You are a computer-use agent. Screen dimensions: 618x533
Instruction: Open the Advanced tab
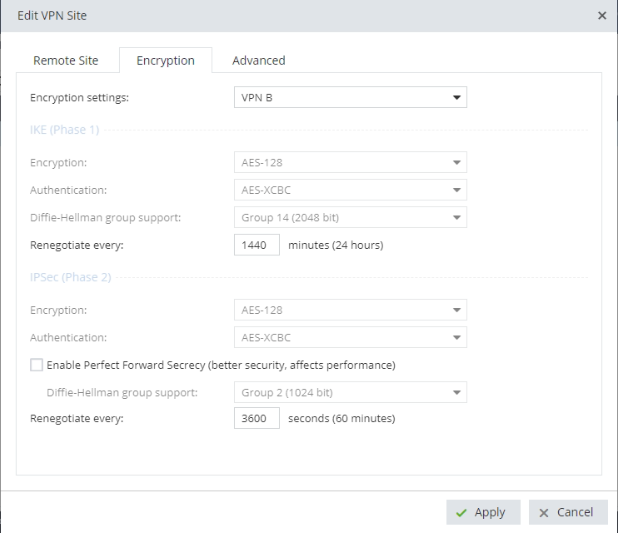tap(259, 60)
